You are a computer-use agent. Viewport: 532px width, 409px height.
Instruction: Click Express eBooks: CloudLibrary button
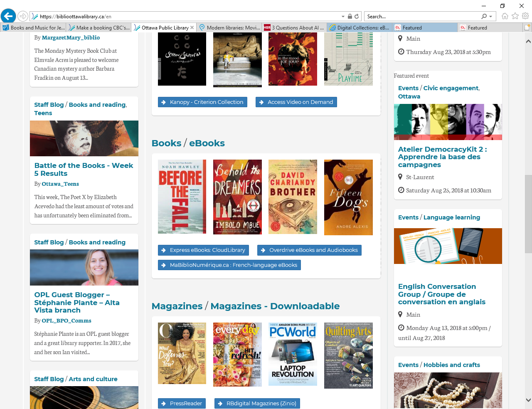(203, 250)
